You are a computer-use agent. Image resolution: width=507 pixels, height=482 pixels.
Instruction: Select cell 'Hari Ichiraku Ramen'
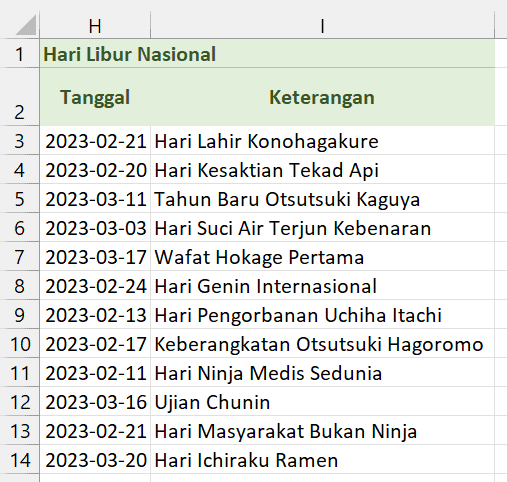pos(322,459)
